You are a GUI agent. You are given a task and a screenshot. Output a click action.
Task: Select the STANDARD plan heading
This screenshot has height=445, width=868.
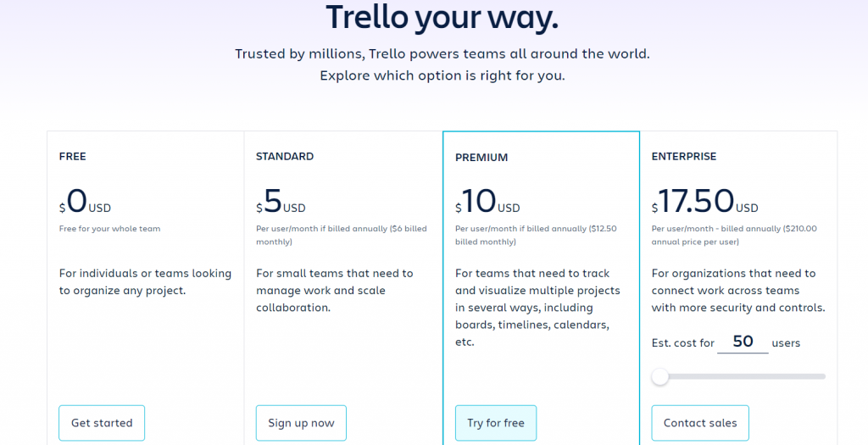[285, 156]
